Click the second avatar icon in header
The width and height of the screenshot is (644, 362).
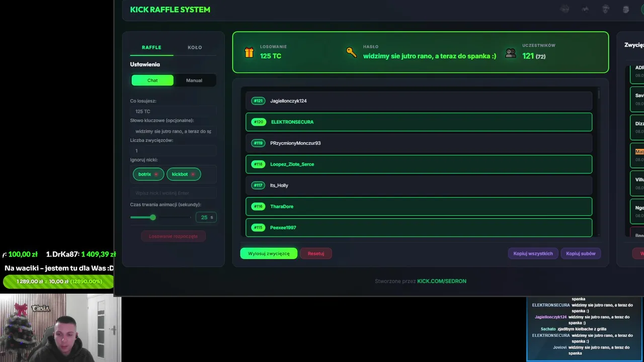point(585,9)
